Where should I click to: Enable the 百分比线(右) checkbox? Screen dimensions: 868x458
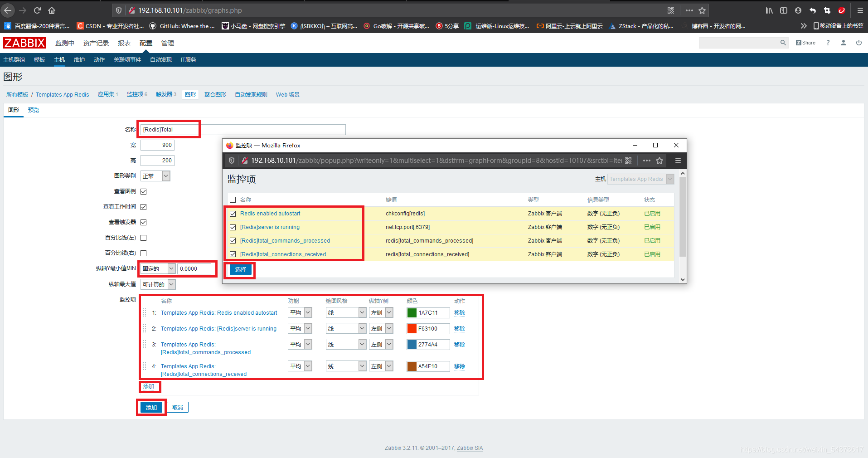pos(144,253)
